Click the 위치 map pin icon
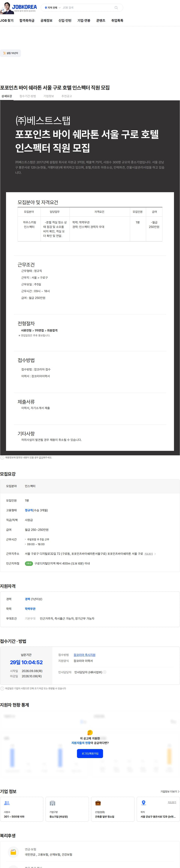This screenshot has width=180, height=868. 144,803
